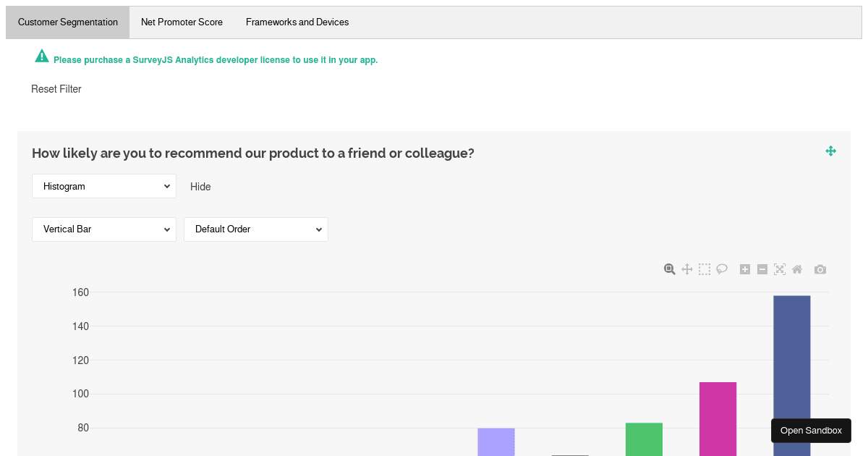868x456 pixels.
Task: Activate the pan tool on the chart
Action: (686, 269)
